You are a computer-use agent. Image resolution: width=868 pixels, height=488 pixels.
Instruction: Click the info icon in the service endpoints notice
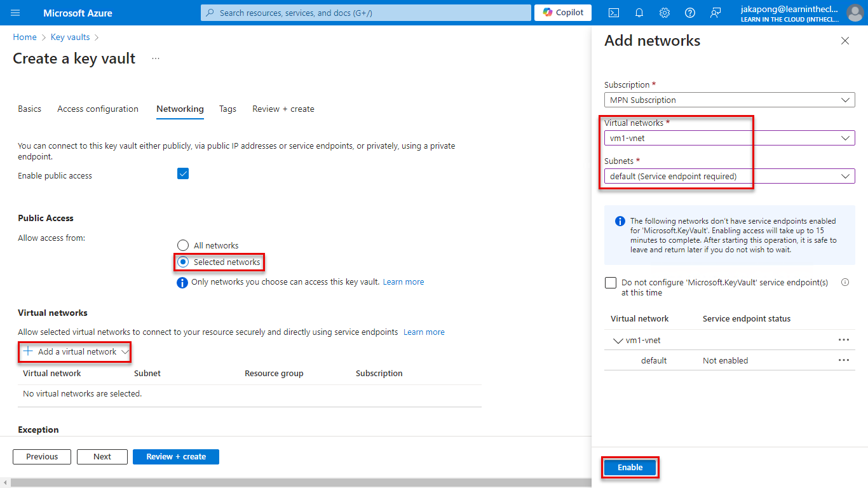click(620, 221)
